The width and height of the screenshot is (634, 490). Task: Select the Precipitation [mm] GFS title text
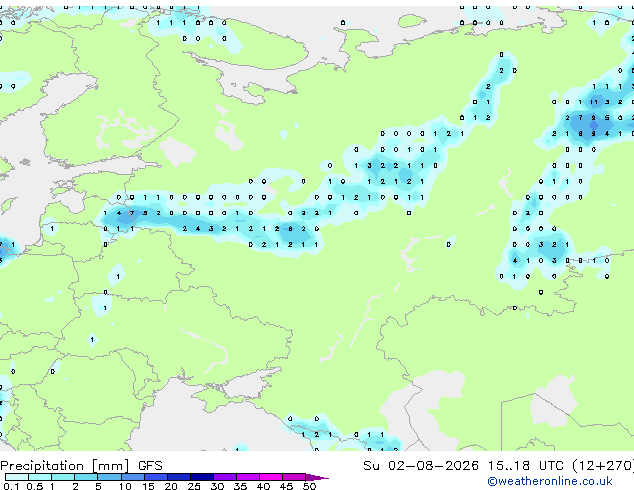coord(81,466)
